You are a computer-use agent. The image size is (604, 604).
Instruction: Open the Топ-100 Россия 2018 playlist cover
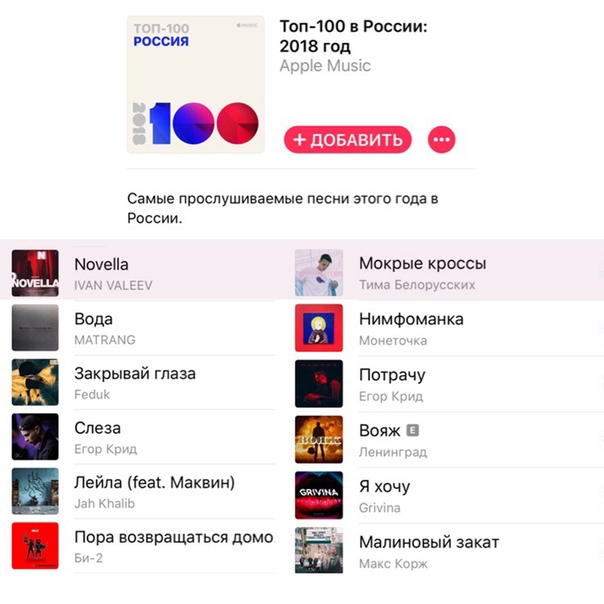pyautogui.click(x=196, y=84)
